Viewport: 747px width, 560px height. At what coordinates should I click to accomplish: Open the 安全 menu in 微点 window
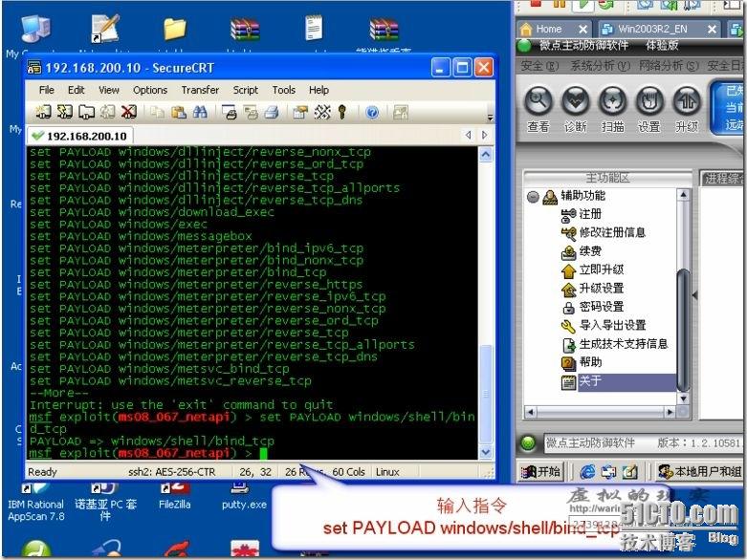[x=539, y=66]
